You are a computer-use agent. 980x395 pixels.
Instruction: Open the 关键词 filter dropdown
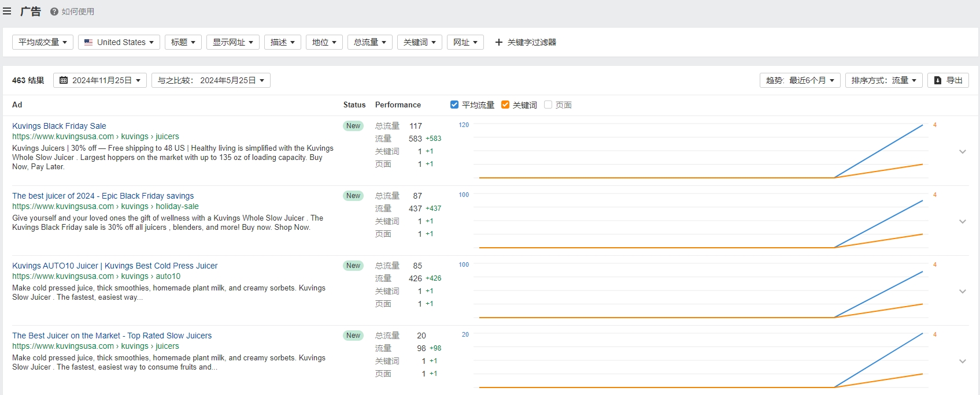[420, 42]
